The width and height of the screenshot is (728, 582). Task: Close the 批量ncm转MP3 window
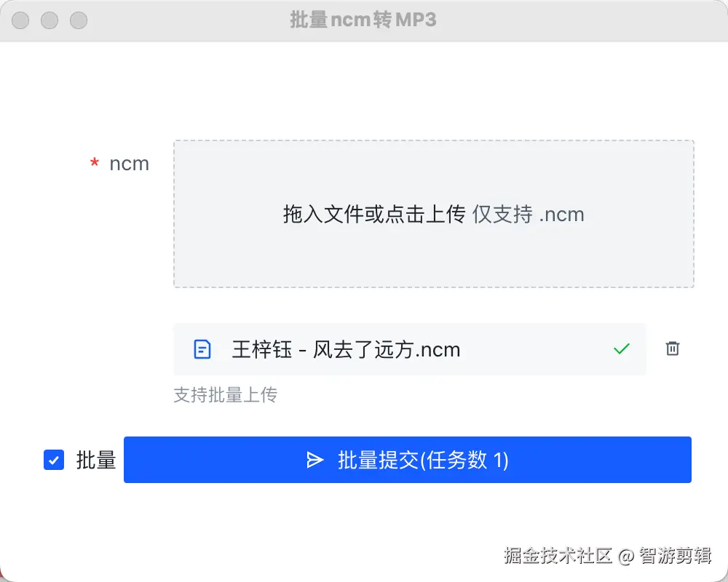point(21,20)
